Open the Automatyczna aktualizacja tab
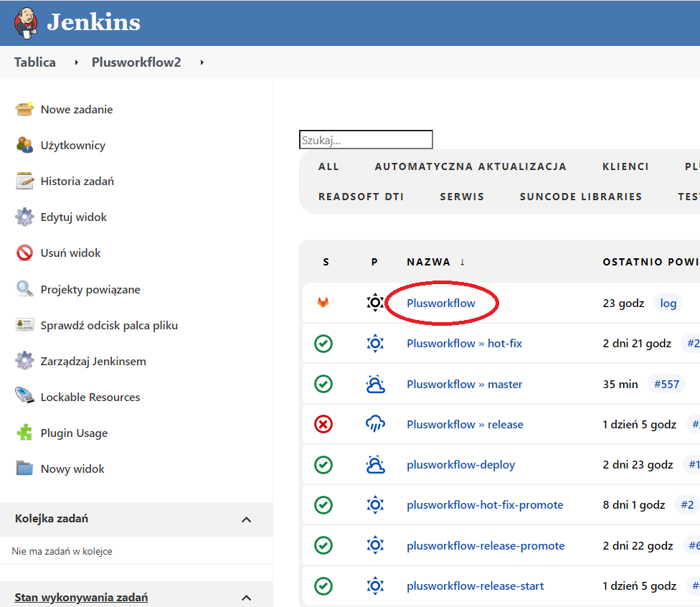 click(x=470, y=166)
